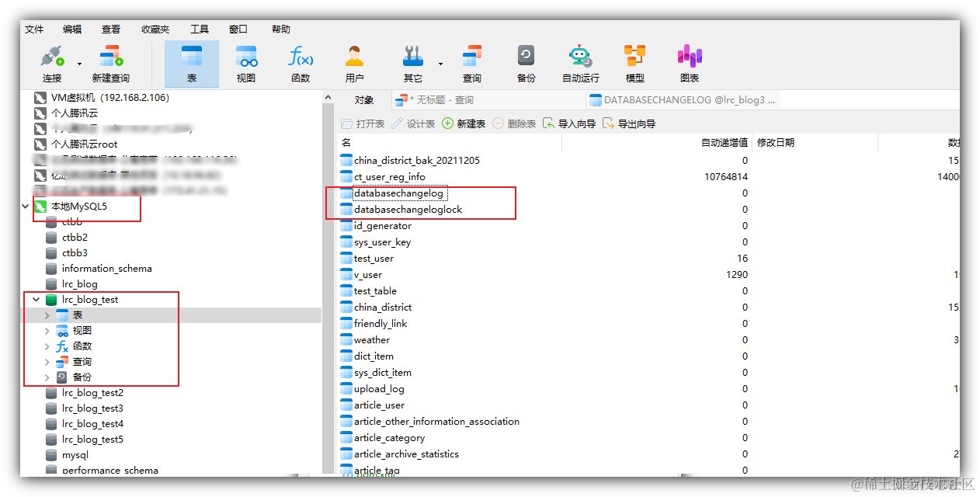The height and width of the screenshot is (497, 980).
Task: Open the dropdown arrow next to 连接
Action: coord(79,64)
